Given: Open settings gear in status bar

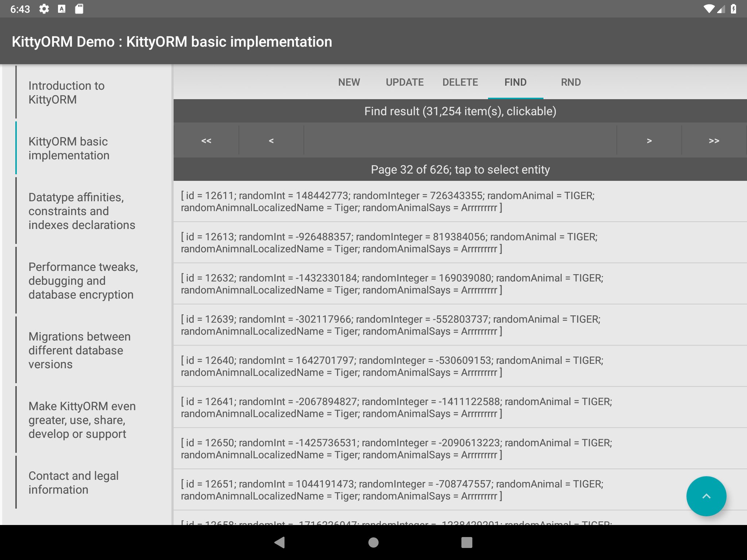Looking at the screenshot, I should tap(44, 9).
